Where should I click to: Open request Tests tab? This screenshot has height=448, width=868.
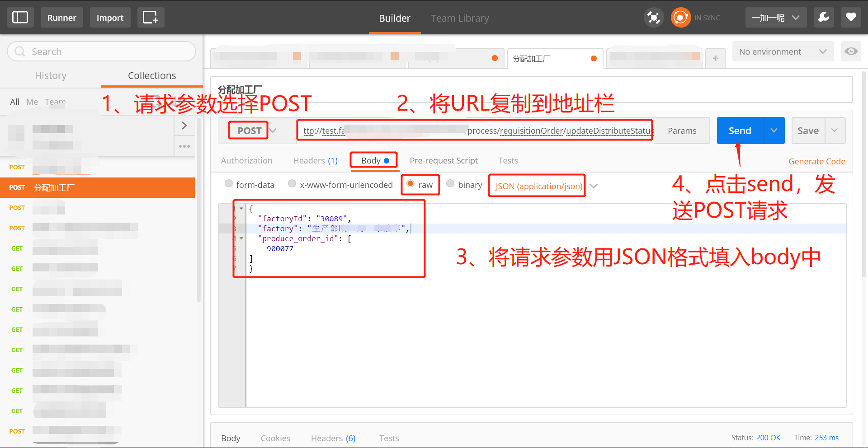click(x=508, y=160)
